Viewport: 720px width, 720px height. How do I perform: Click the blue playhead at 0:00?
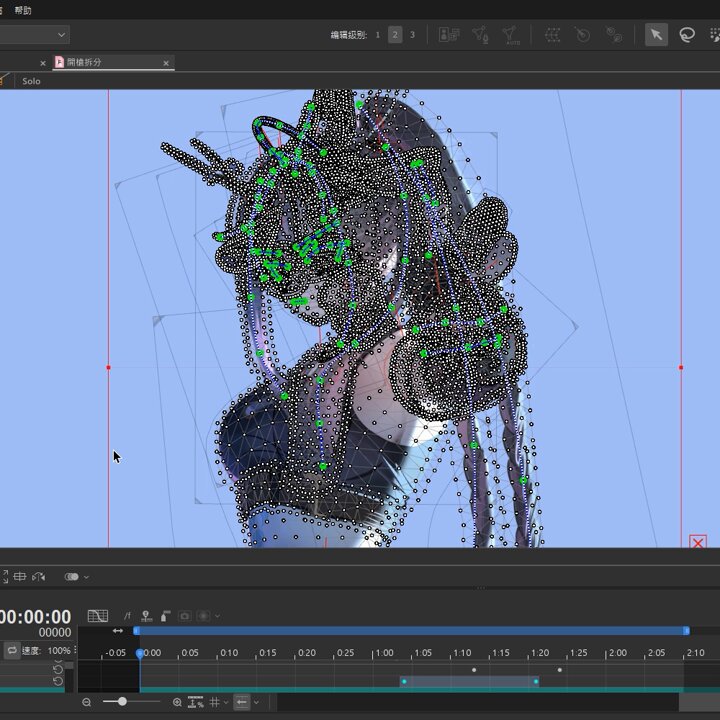pyautogui.click(x=140, y=653)
